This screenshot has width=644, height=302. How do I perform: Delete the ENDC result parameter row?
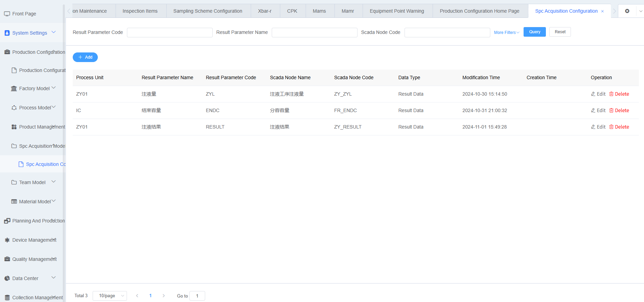[x=619, y=110]
